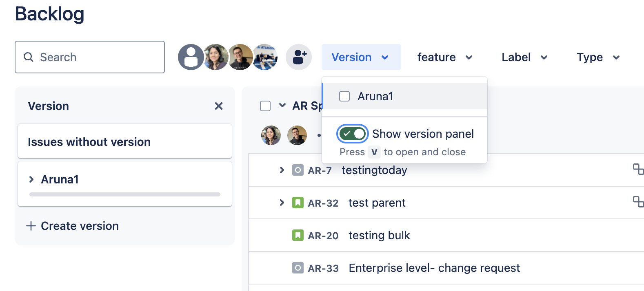Click the unassigned user avatar filter
This screenshot has width=644, height=291.
[191, 57]
